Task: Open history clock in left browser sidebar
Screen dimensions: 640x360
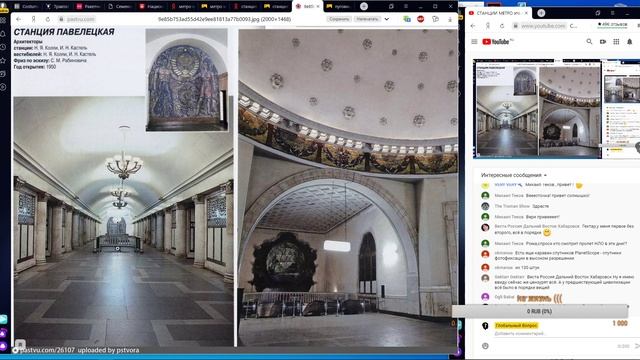Action: pos(3,47)
